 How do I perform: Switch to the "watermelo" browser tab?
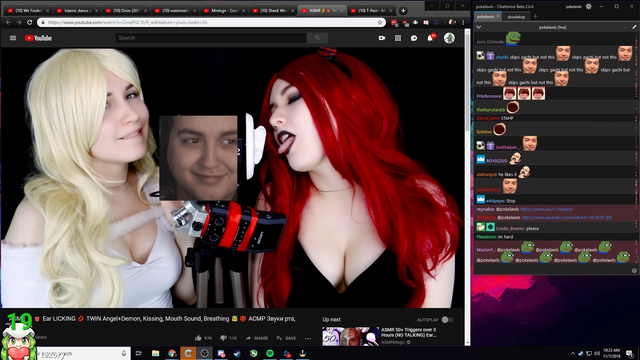(x=175, y=11)
